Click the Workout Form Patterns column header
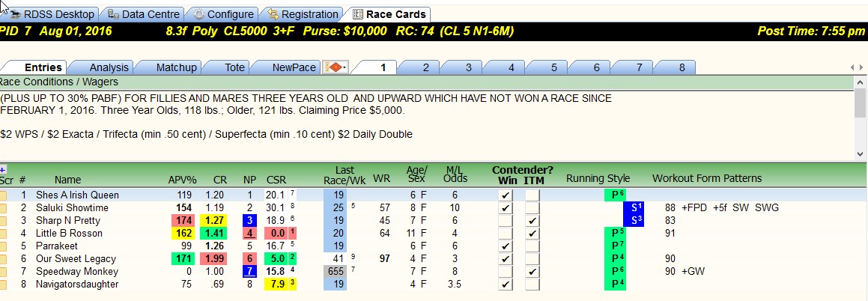The height and width of the screenshot is (301, 868). (707, 179)
